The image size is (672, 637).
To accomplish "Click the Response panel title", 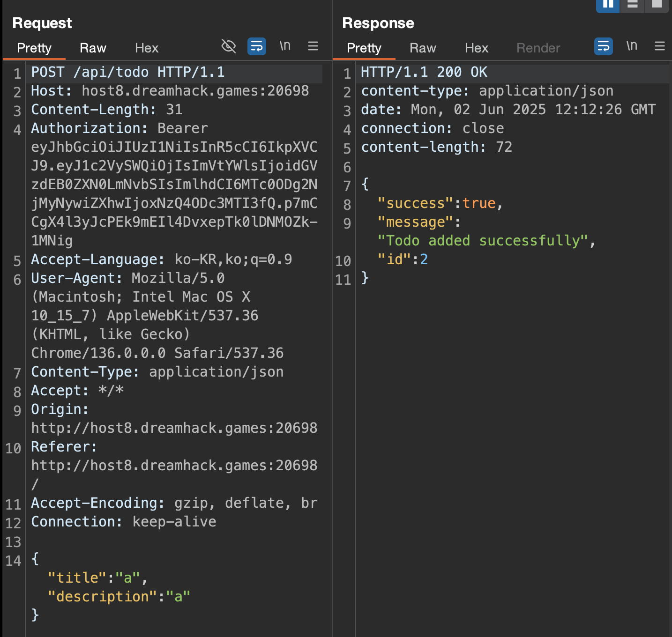I will (x=378, y=23).
